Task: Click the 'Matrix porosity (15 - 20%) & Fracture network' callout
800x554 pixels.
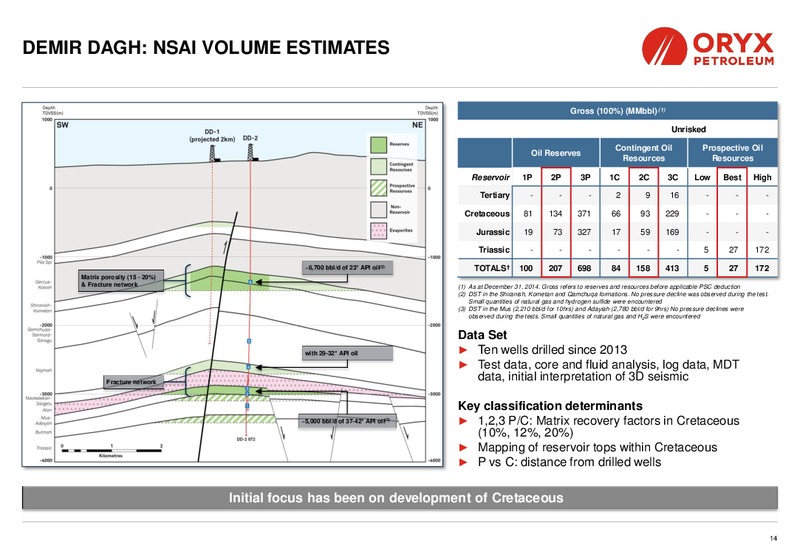Action: pyautogui.click(x=120, y=281)
